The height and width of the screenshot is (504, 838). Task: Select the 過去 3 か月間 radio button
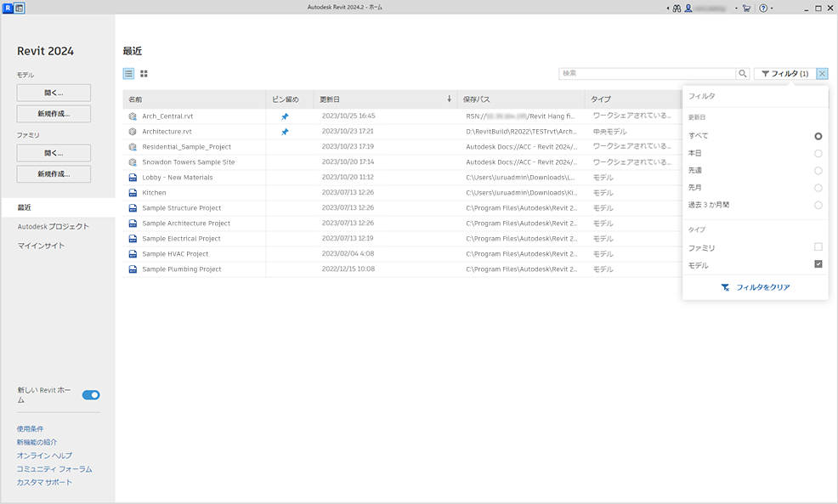coord(818,205)
